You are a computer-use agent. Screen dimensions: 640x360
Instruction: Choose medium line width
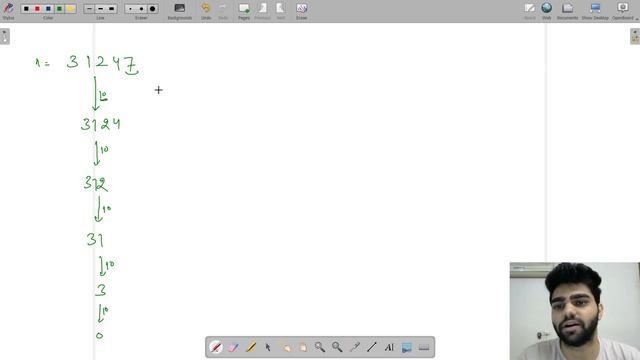(x=100, y=9)
